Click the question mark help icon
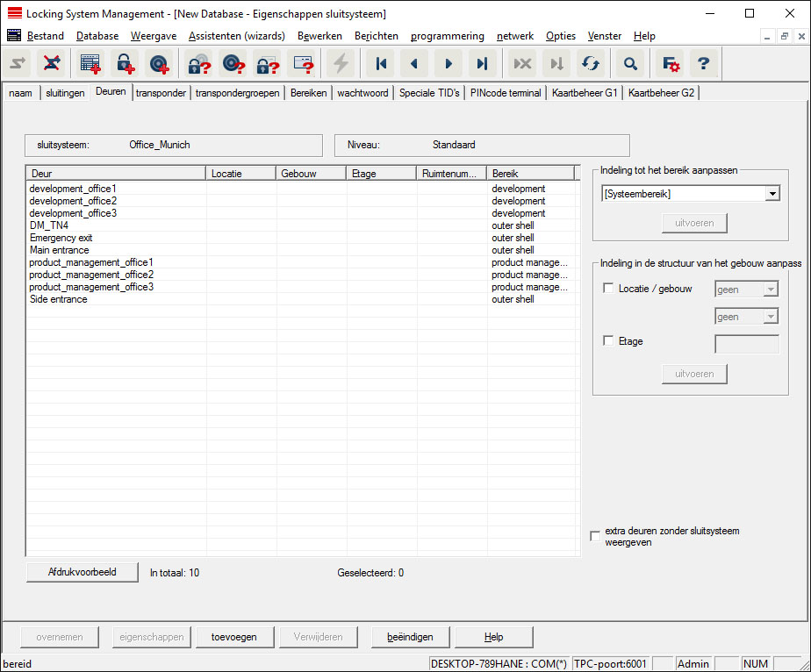Image resolution: width=811 pixels, height=672 pixels. pos(703,63)
